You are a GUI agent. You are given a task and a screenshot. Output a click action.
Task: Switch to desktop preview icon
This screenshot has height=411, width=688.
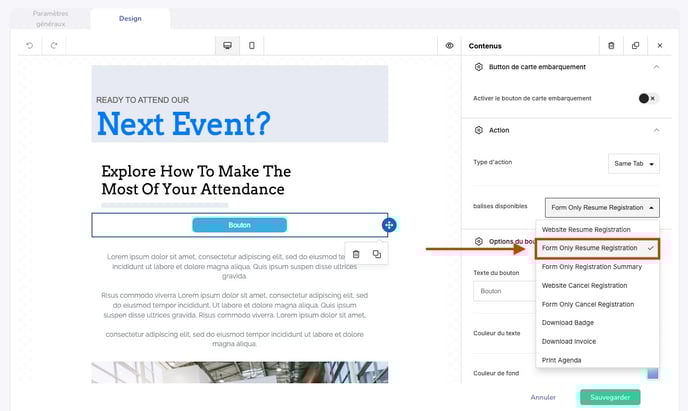228,45
